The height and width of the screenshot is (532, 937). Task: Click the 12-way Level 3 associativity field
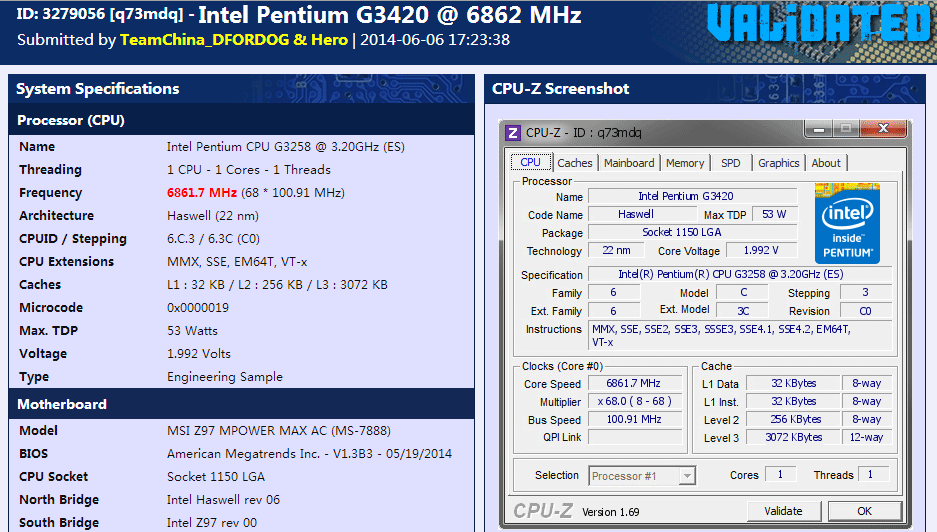pos(866,438)
